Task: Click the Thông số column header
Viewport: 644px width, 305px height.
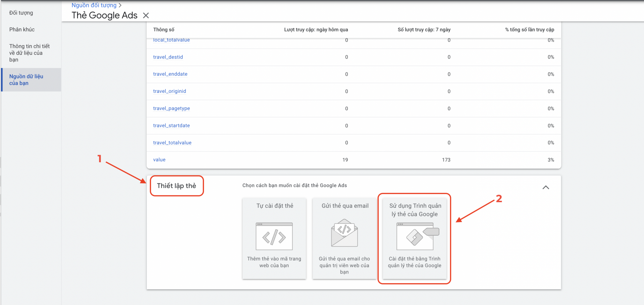Action: click(164, 29)
